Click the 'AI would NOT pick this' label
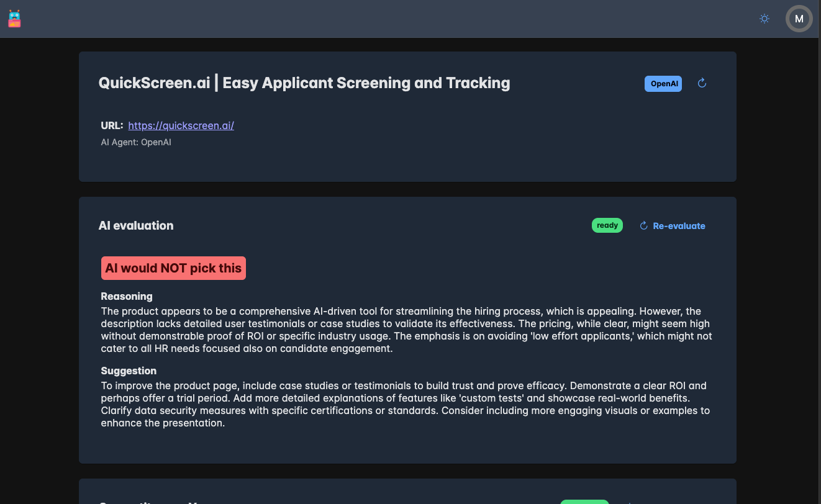Screen dimensions: 821x504 pos(173,268)
